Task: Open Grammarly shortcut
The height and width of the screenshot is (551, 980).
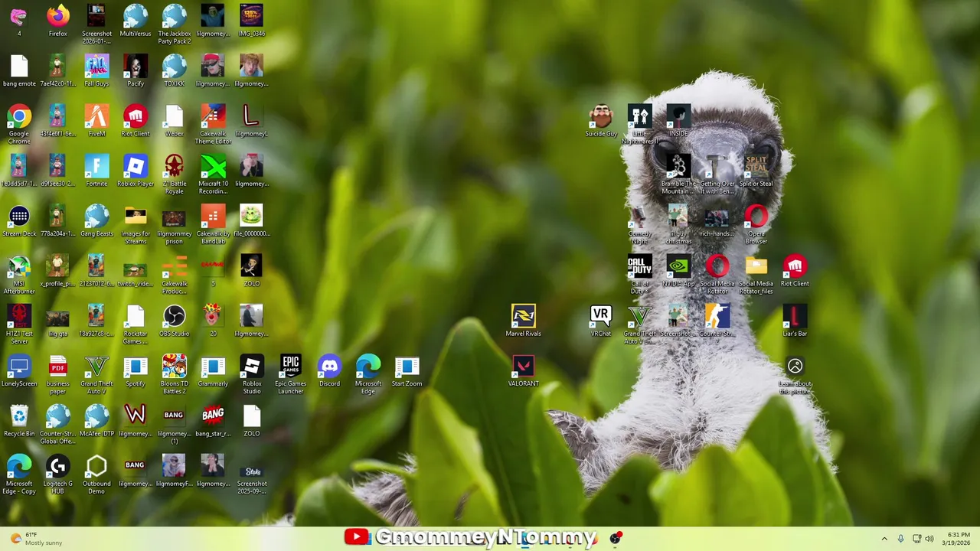Action: coord(213,370)
